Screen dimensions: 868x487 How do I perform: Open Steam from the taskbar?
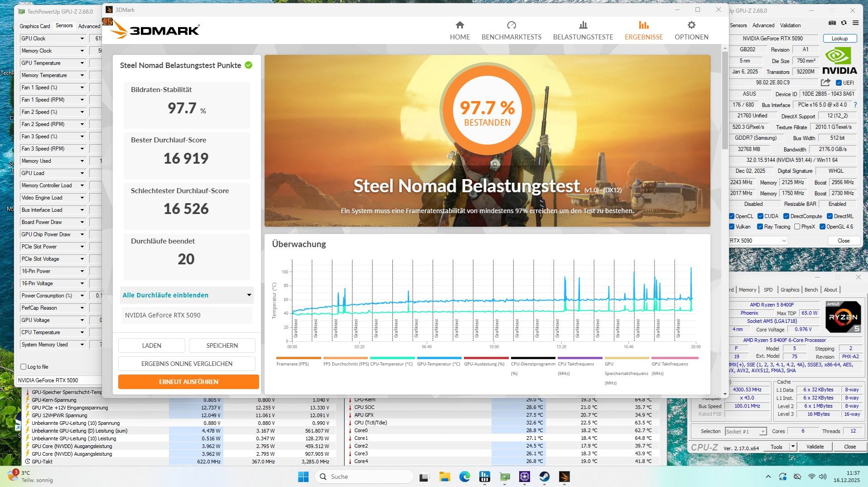tap(544, 477)
